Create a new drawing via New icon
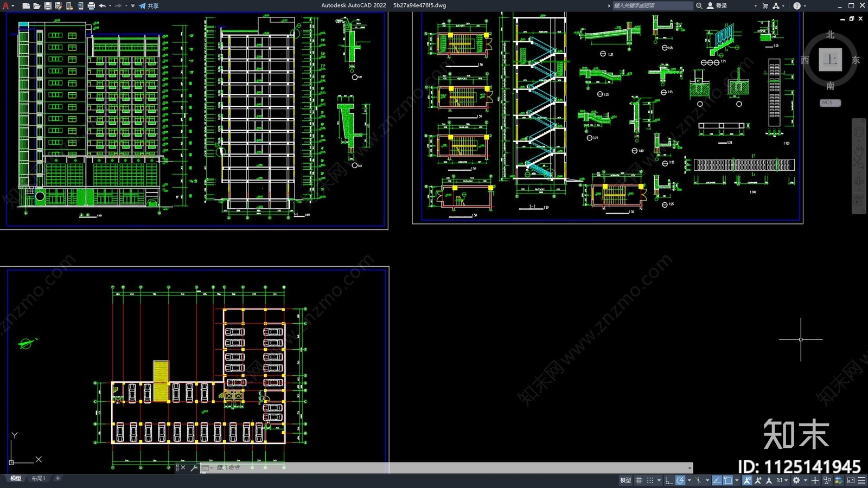Image resolution: width=868 pixels, height=488 pixels. pyautogui.click(x=25, y=5)
